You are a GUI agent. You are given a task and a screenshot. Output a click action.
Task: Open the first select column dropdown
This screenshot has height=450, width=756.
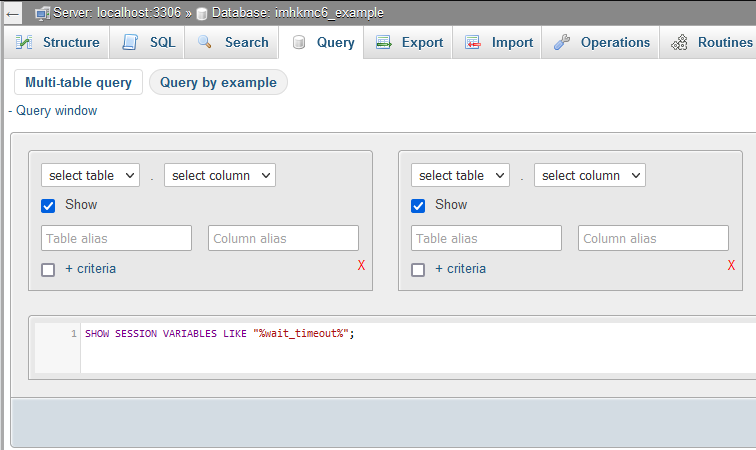[x=219, y=175]
